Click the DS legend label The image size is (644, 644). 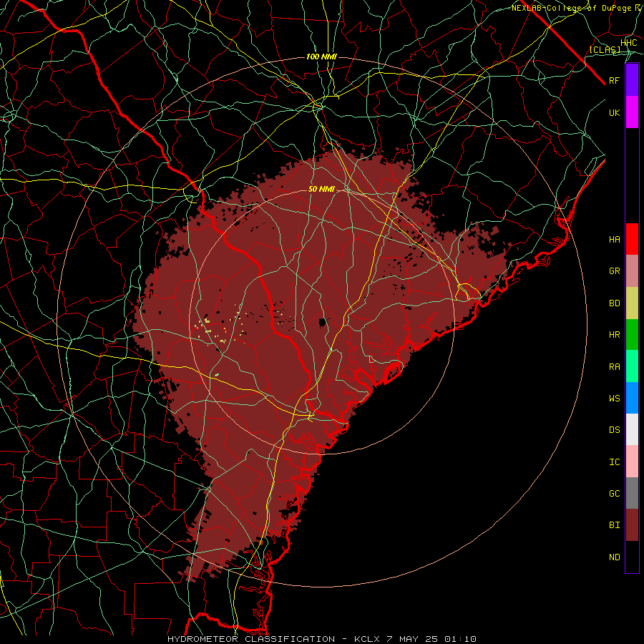tap(614, 430)
